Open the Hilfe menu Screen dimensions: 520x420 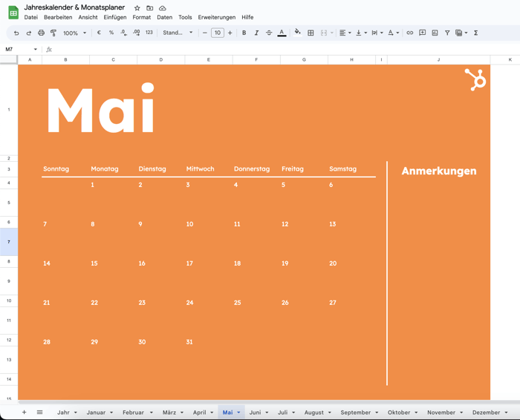pos(247,17)
